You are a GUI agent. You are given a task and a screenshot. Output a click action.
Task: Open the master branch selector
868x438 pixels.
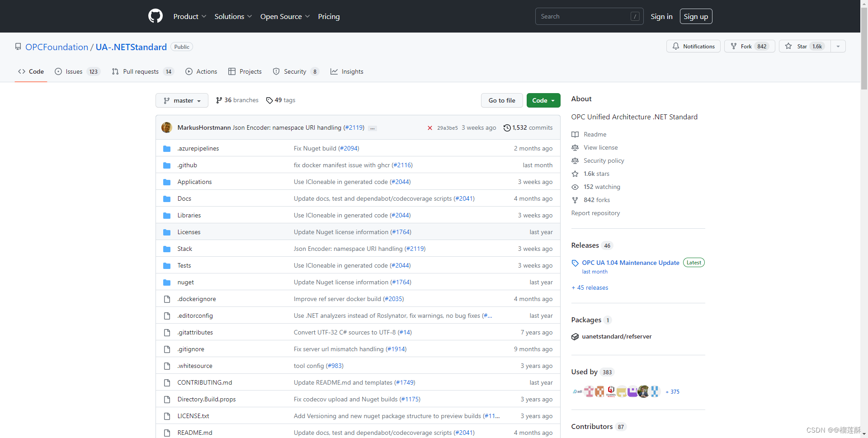182,100
